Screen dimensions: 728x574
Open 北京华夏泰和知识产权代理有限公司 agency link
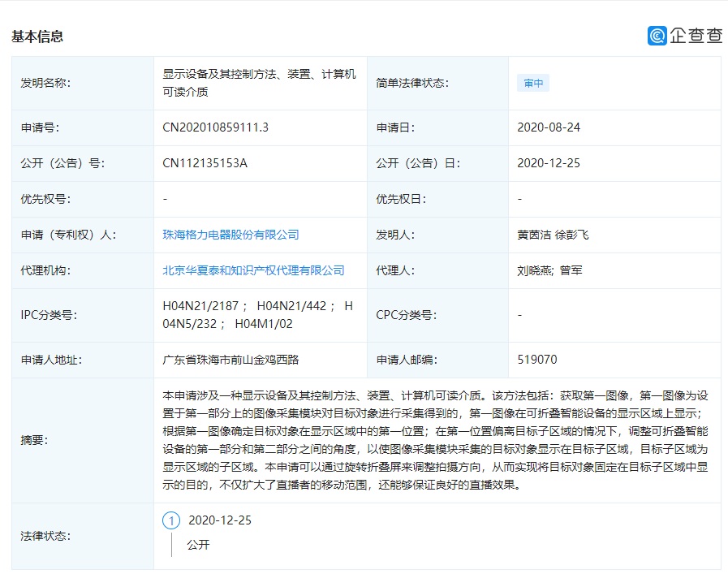253,270
